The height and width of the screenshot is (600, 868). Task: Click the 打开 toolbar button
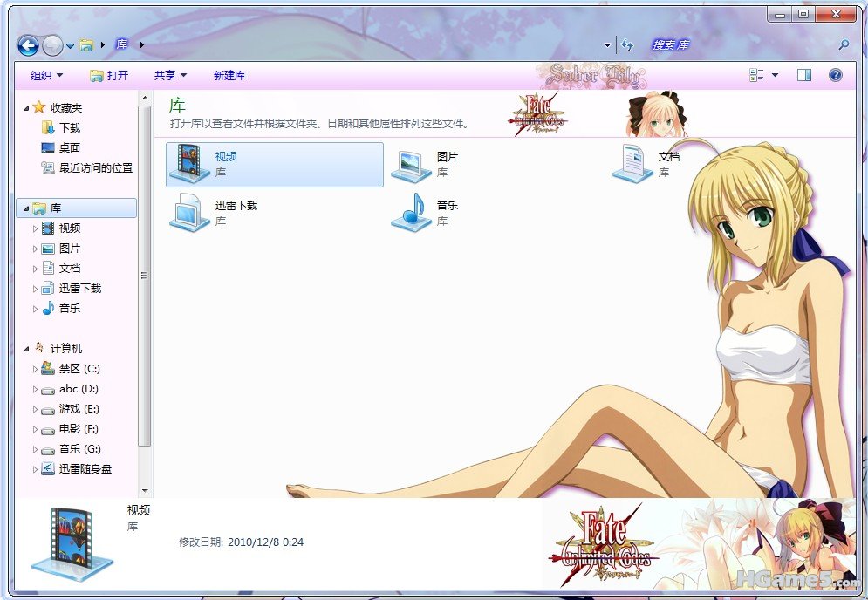pyautogui.click(x=109, y=76)
